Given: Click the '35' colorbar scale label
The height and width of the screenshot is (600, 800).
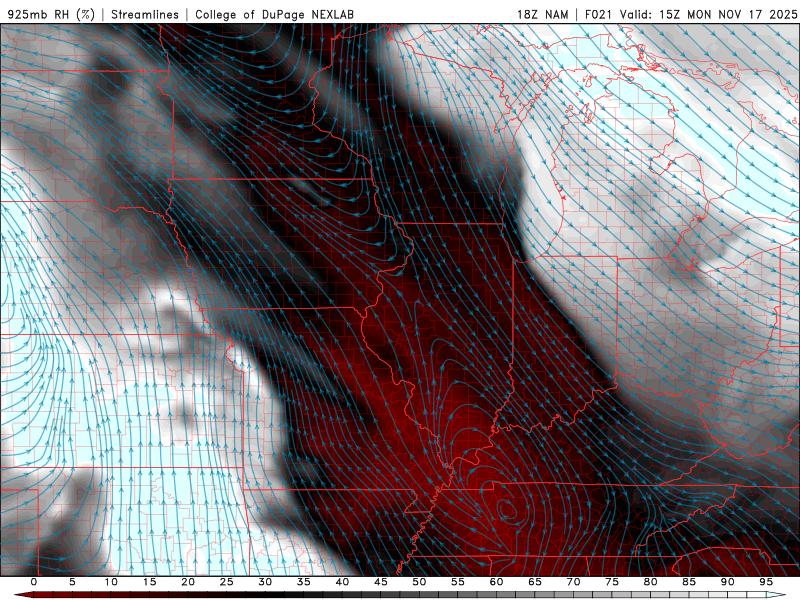Looking at the screenshot, I should coord(304,582).
